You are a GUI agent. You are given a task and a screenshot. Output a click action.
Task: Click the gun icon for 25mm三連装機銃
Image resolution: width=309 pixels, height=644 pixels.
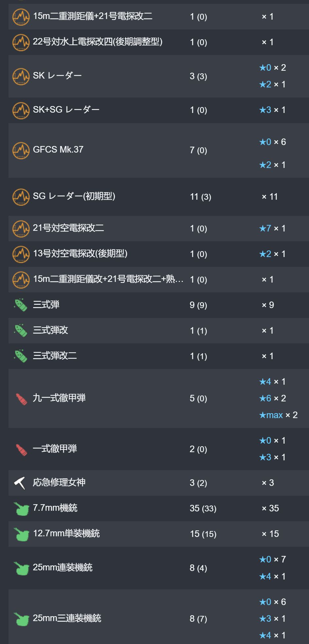[x=21, y=619]
